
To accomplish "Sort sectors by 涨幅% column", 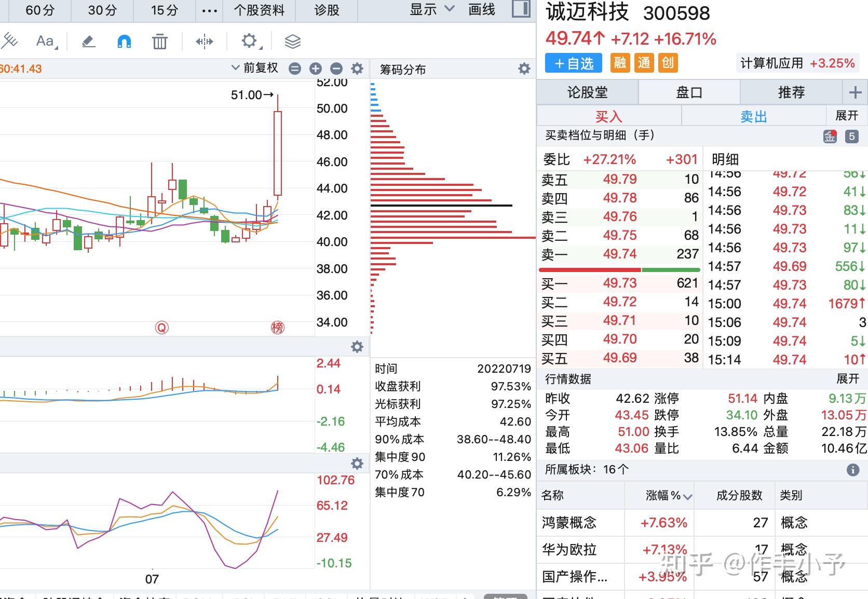I will [669, 496].
